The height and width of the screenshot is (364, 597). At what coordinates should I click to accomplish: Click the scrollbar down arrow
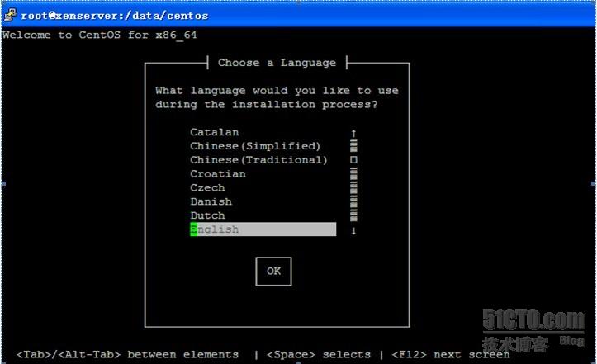click(x=353, y=231)
